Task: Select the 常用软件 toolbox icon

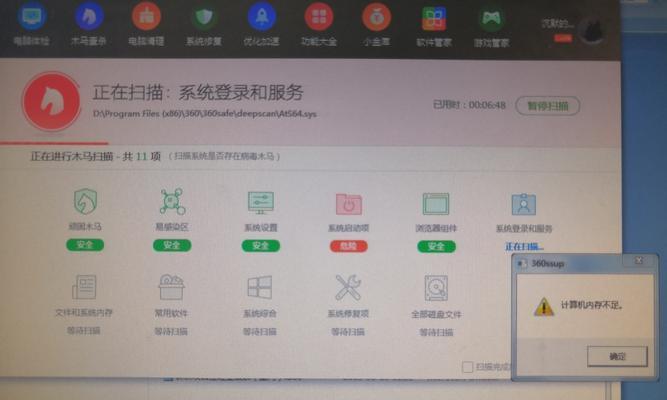Action: (171, 287)
